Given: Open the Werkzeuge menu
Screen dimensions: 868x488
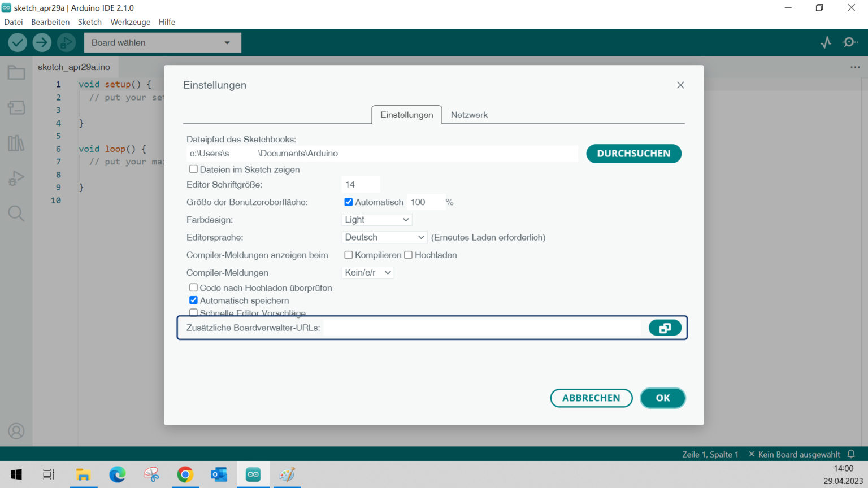Looking at the screenshot, I should [130, 22].
